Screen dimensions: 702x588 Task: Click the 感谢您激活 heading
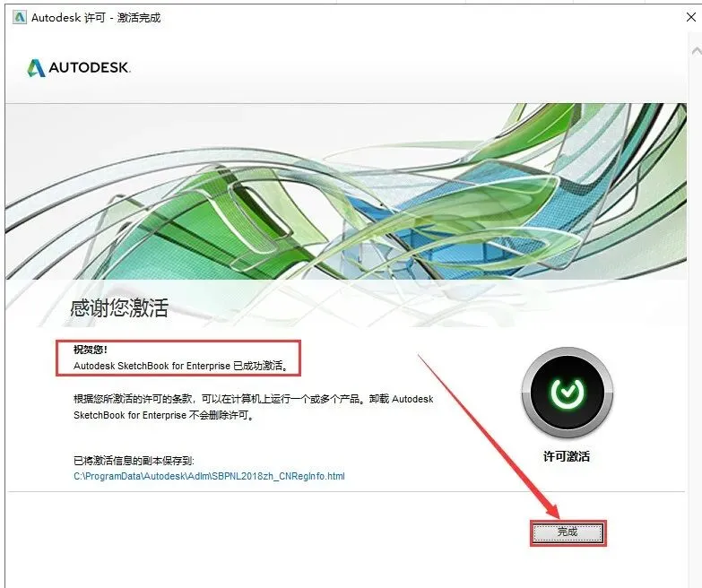tap(119, 307)
